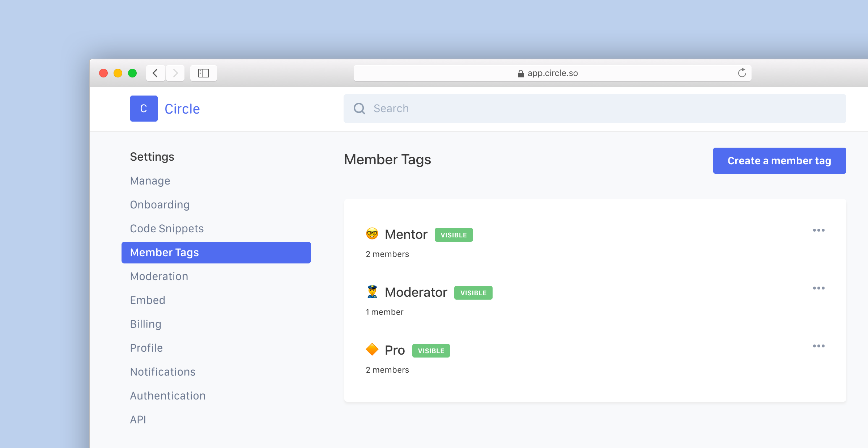Click the Mentor nerd-face emoji

coord(372,234)
